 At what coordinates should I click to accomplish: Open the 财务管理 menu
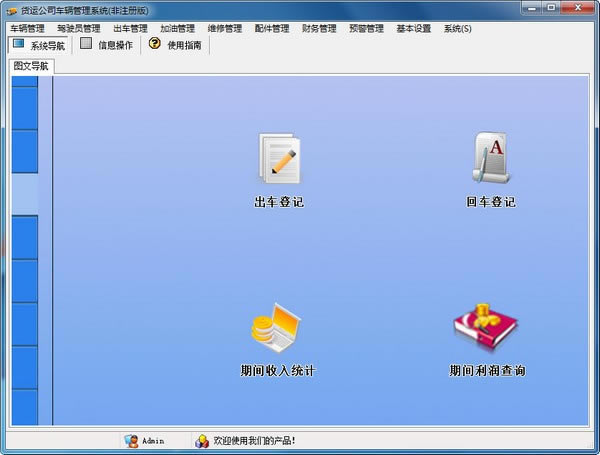pos(319,28)
